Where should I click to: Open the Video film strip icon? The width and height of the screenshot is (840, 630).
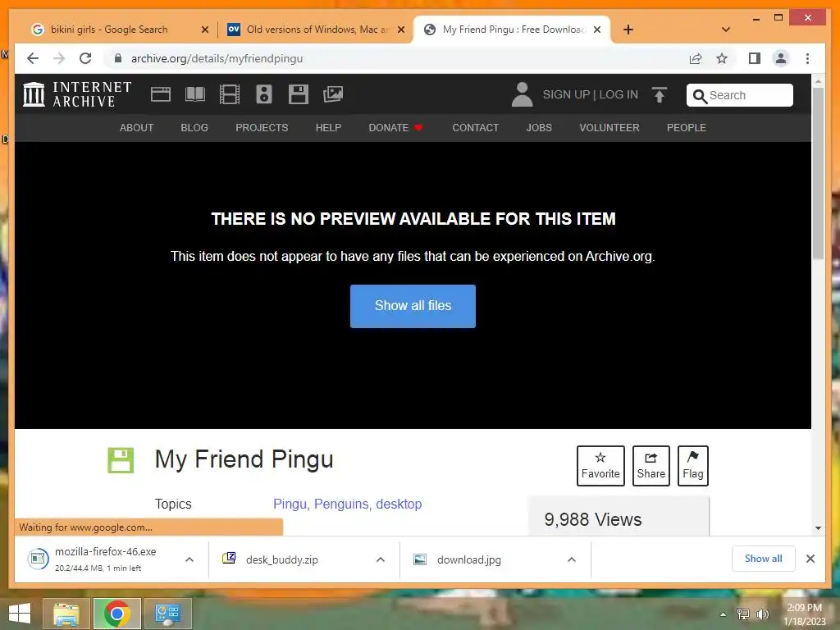pyautogui.click(x=230, y=94)
